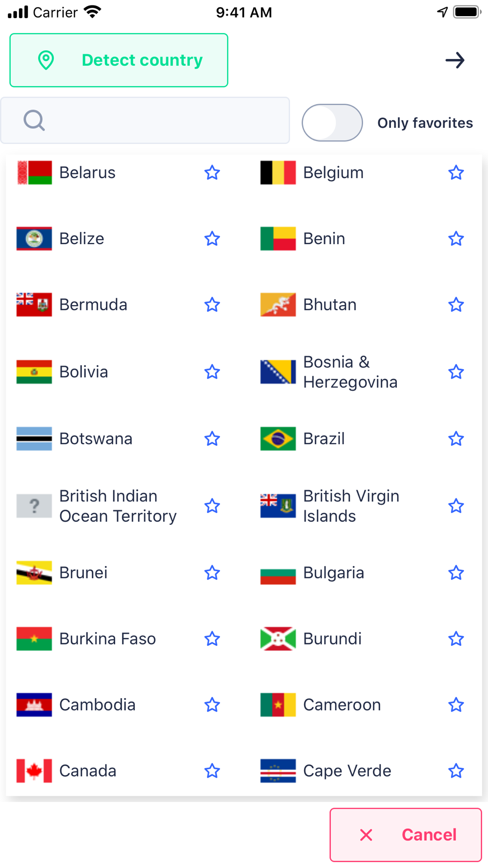Mark Cape Verde as favorite star
This screenshot has height=868, width=488.
click(x=456, y=771)
